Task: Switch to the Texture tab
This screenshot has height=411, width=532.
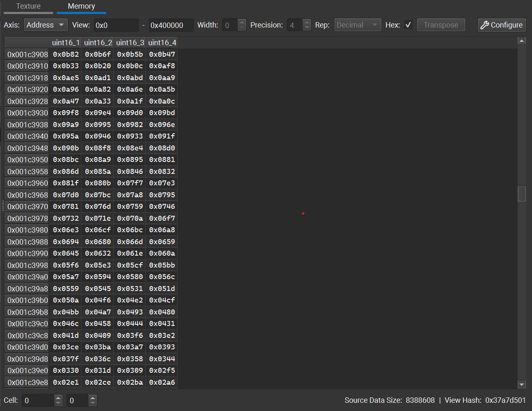Action: [x=28, y=6]
